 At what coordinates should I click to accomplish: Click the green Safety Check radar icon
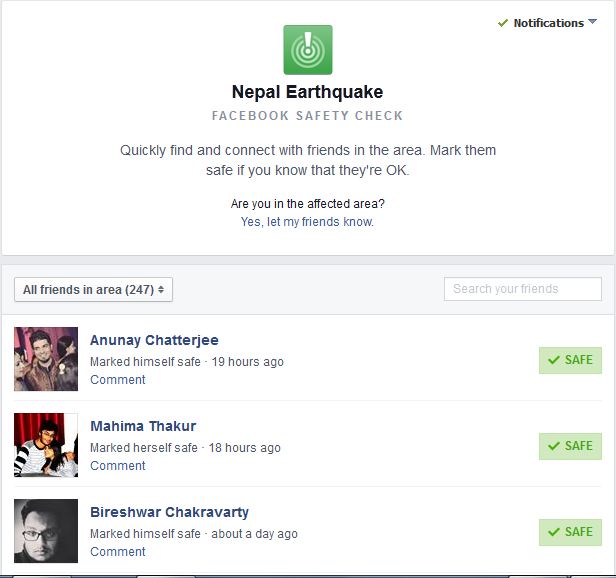308,50
